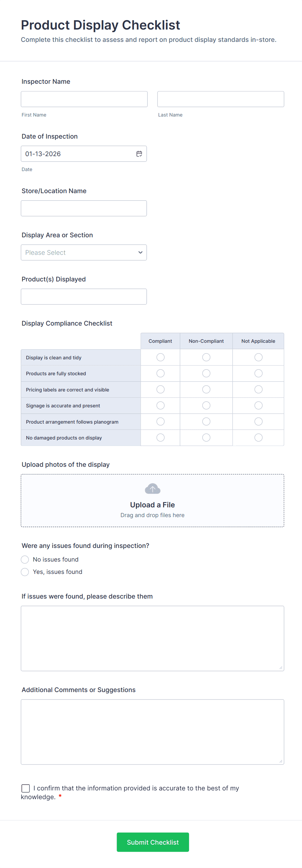302x868 pixels.
Task: Mark Display is clean and tidy as Compliant
Action: click(x=160, y=357)
